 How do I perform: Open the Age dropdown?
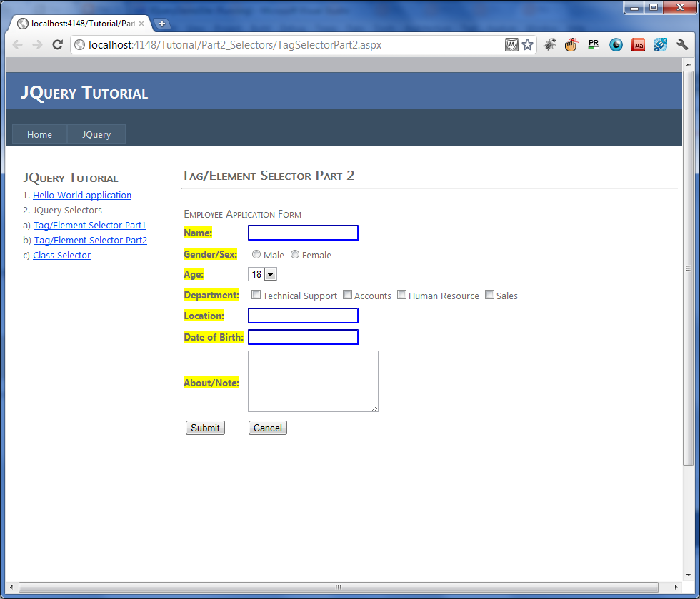tap(270, 274)
